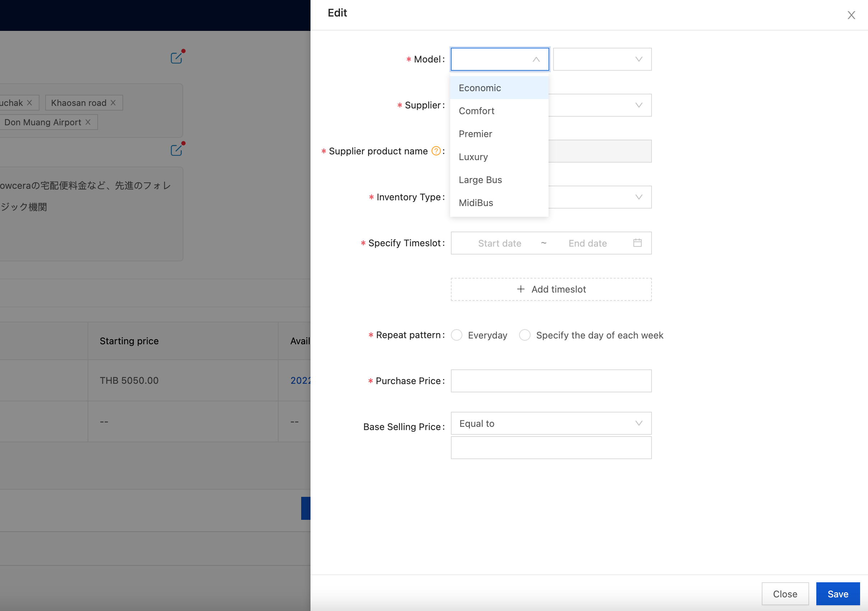Pick the Premier model option
This screenshot has height=611, width=868.
pos(475,134)
